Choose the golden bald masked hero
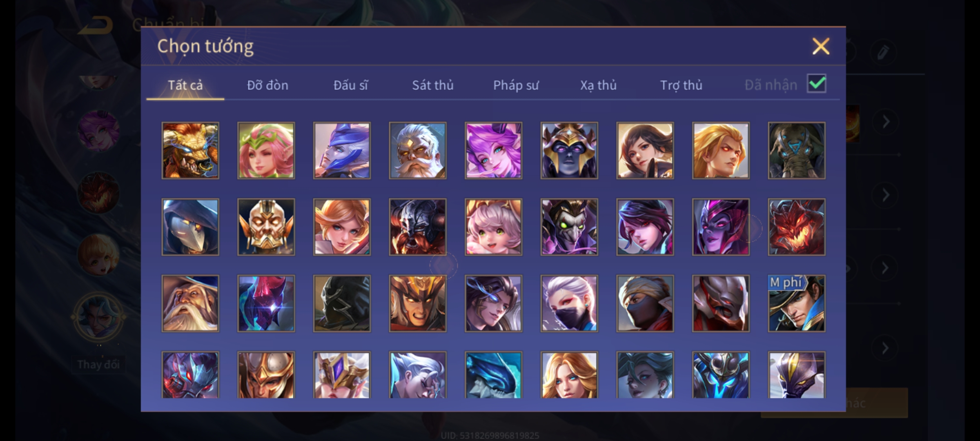980x441 pixels. click(266, 227)
